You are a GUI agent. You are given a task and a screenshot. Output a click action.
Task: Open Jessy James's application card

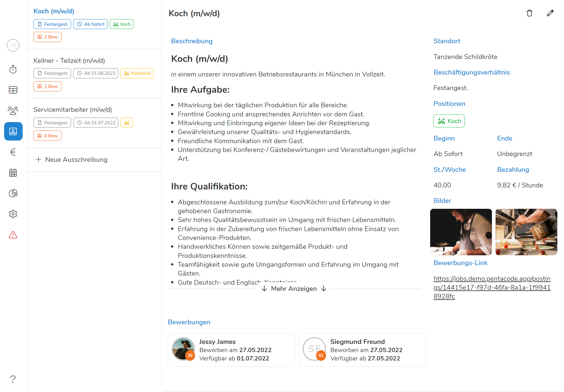pyautogui.click(x=231, y=350)
